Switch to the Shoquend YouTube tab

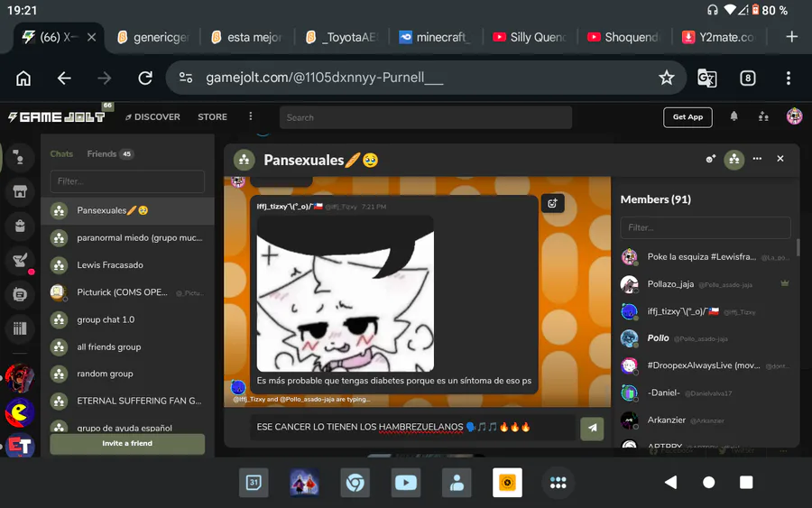624,37
